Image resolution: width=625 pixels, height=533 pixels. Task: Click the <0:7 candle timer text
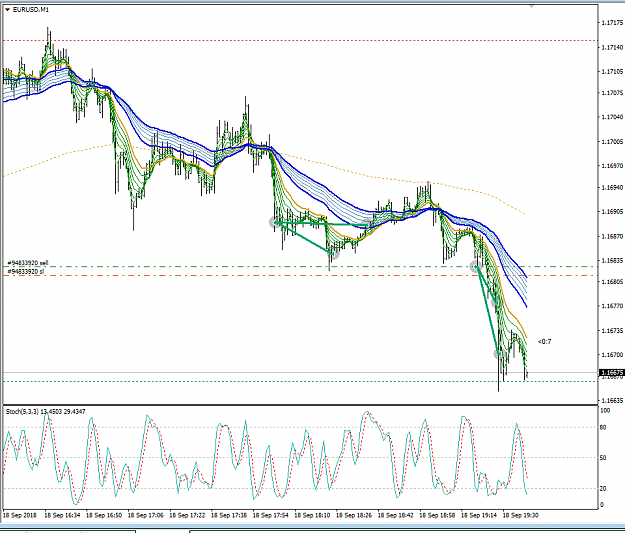tap(544, 342)
